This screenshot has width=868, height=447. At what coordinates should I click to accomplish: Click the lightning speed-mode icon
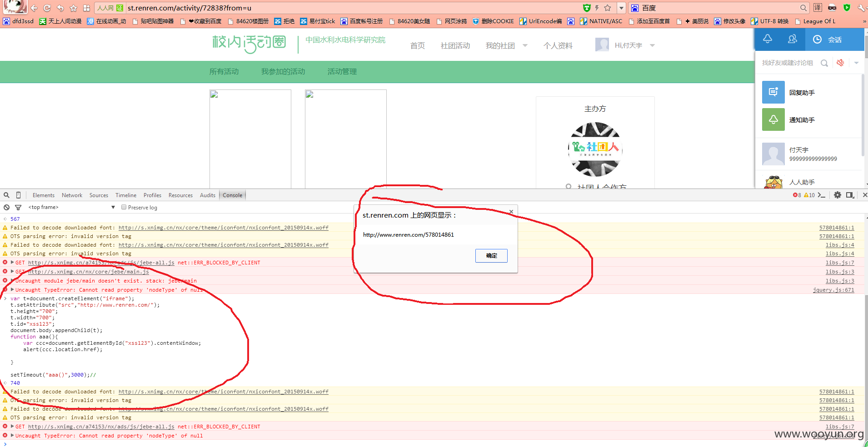point(597,8)
